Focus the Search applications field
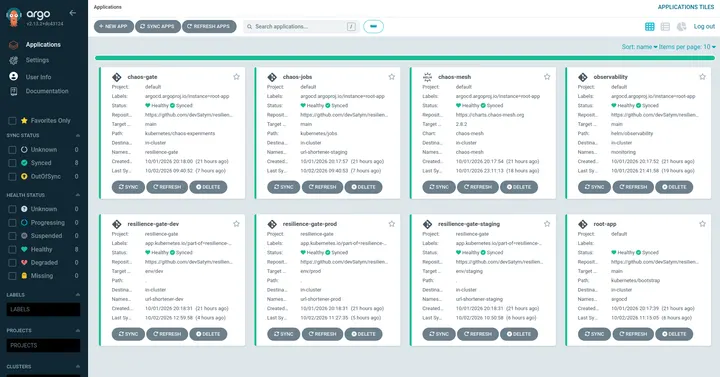 coord(301,27)
